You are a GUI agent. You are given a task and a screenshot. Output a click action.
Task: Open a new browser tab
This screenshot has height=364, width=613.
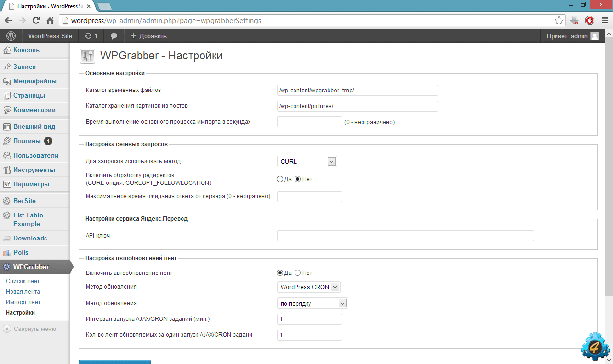104,7
